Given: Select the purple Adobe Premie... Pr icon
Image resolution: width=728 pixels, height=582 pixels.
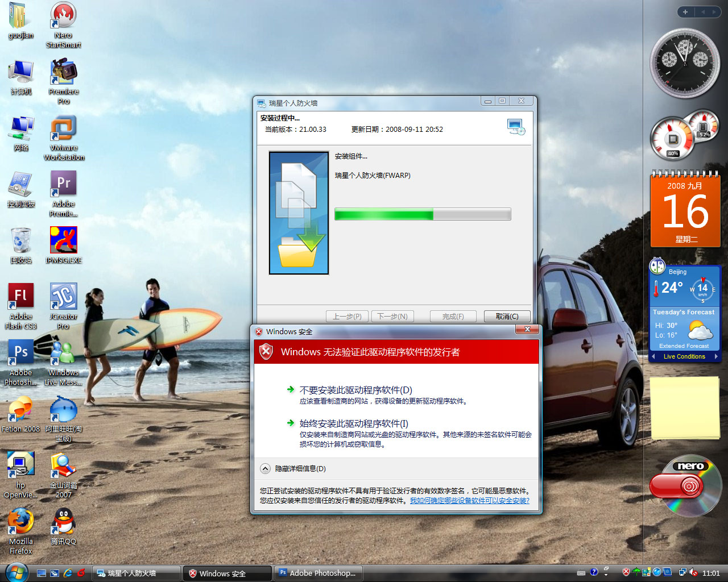Looking at the screenshot, I should pos(64,194).
